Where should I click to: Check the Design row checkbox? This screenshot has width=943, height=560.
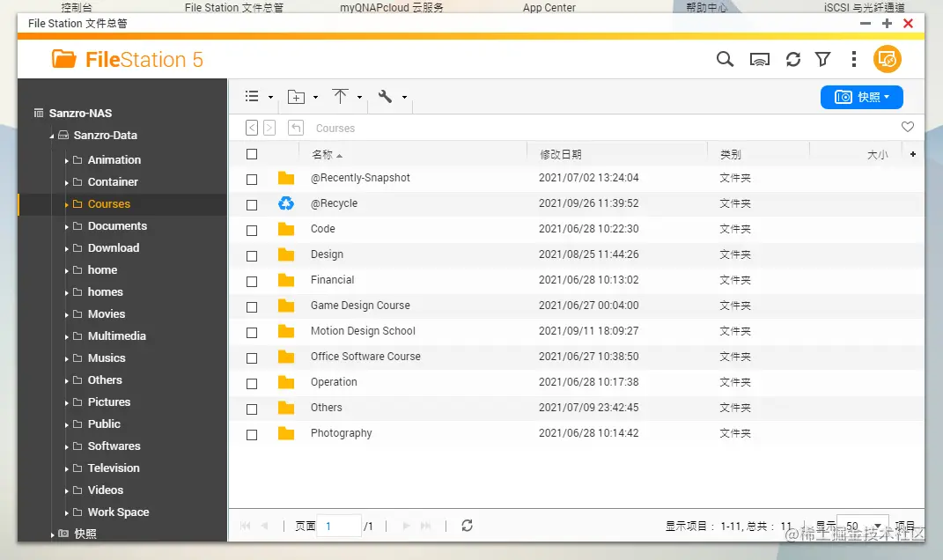tap(252, 256)
